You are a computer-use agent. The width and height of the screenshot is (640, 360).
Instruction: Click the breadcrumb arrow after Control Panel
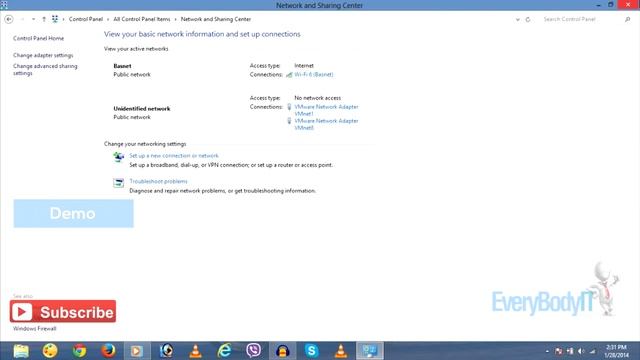pos(108,20)
